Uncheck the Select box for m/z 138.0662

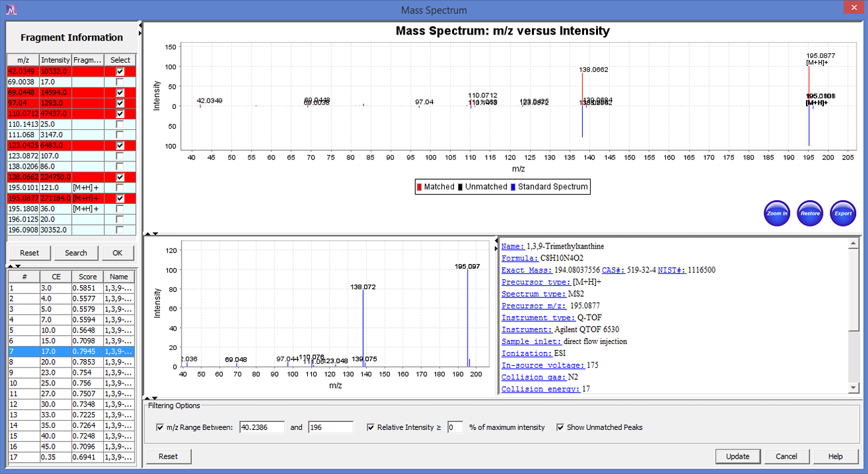click(120, 177)
